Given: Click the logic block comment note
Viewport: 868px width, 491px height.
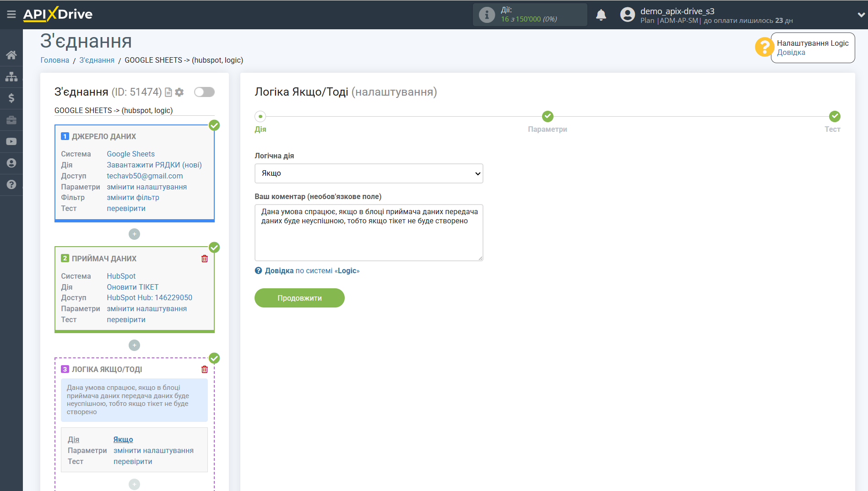Looking at the screenshot, I should point(134,400).
